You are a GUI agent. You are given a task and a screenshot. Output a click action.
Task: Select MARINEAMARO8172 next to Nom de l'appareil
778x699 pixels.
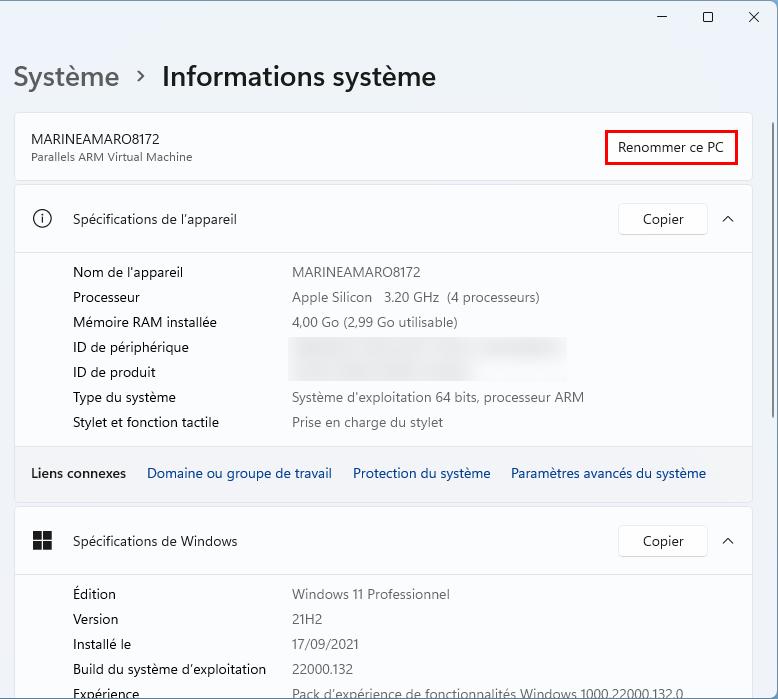click(356, 272)
